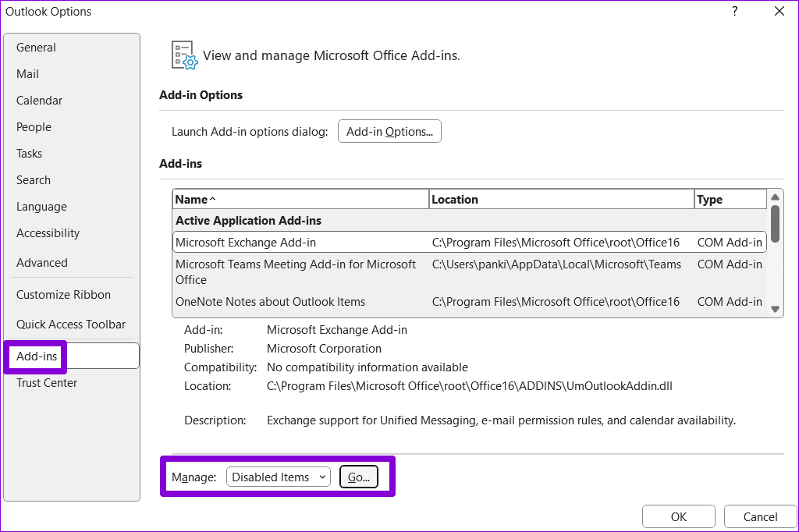Select Microsoft Teams Meeting Add-in row

[x=469, y=272]
